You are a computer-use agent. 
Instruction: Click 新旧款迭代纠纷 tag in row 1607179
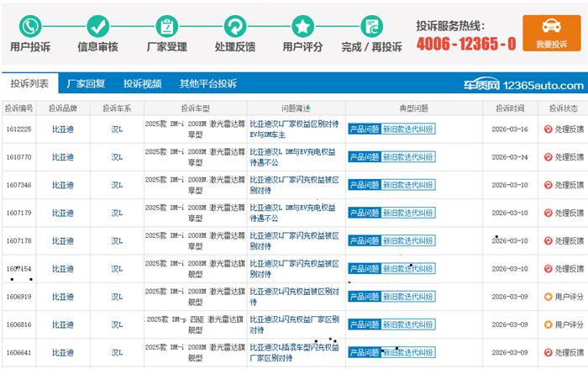(408, 213)
